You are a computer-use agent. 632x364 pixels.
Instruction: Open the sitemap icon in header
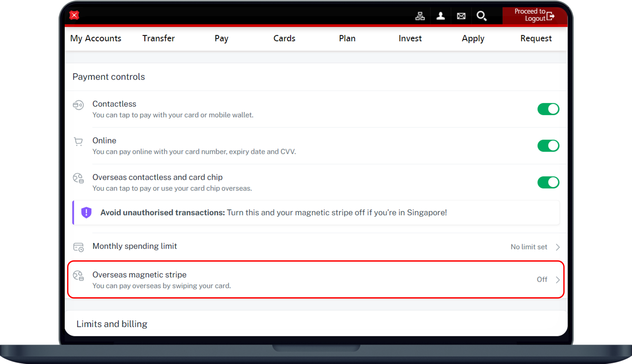420,16
